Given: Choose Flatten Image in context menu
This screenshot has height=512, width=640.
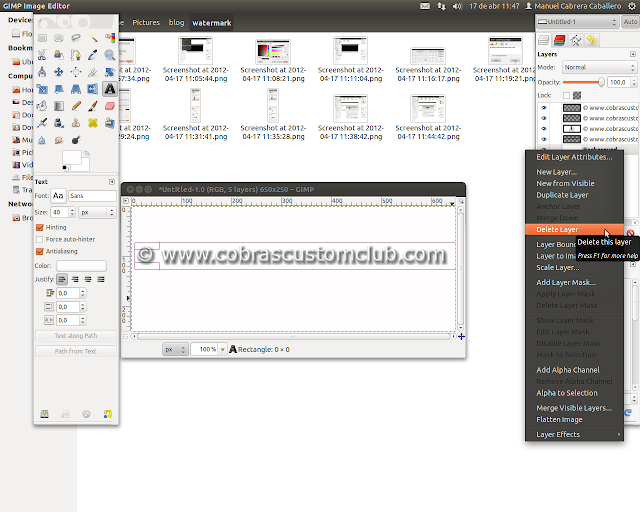Looking at the screenshot, I should click(574, 419).
